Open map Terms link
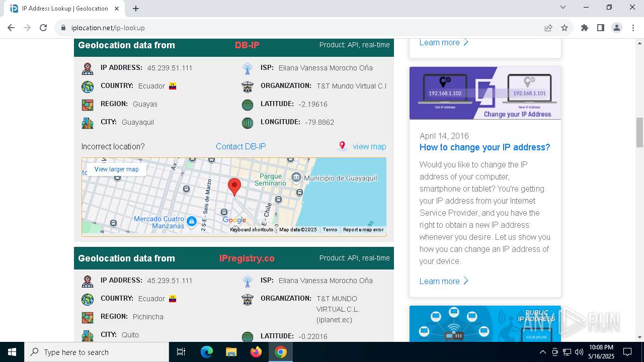This screenshot has width=644, height=362. pyautogui.click(x=330, y=230)
